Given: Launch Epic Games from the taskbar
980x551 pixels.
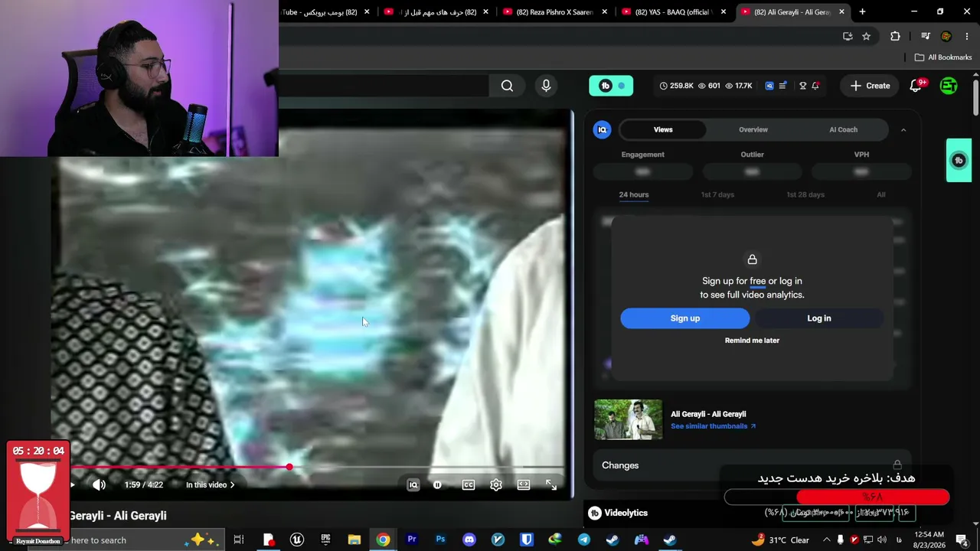Looking at the screenshot, I should pos(325,540).
